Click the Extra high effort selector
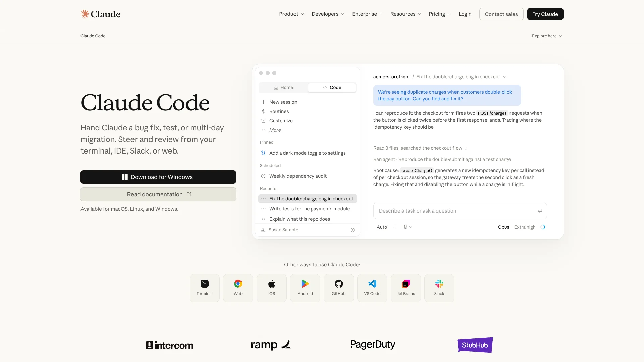The height and width of the screenshot is (362, 644). [525, 227]
